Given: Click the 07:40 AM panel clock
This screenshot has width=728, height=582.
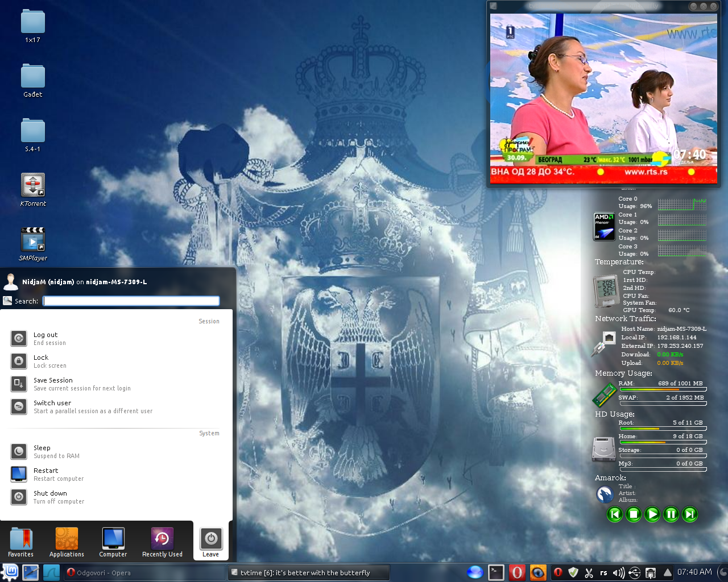Looking at the screenshot, I should (x=694, y=572).
